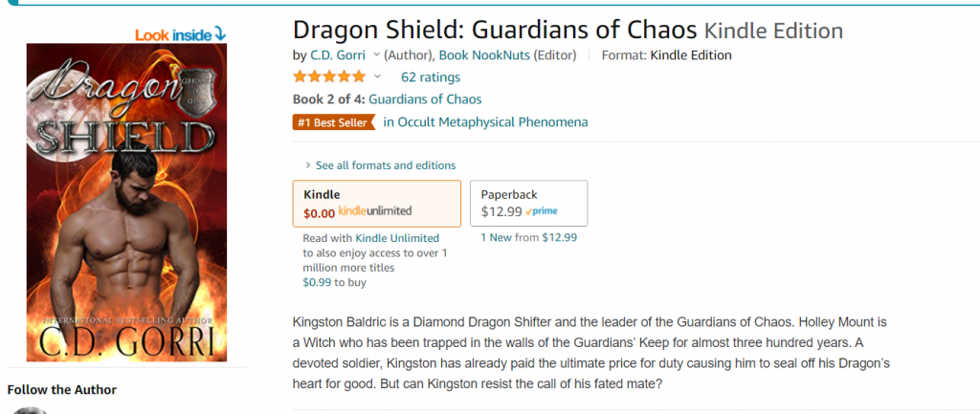Expand the C.D. Gorri author dropdown chevron
The width and height of the screenshot is (980, 414).
click(376, 54)
